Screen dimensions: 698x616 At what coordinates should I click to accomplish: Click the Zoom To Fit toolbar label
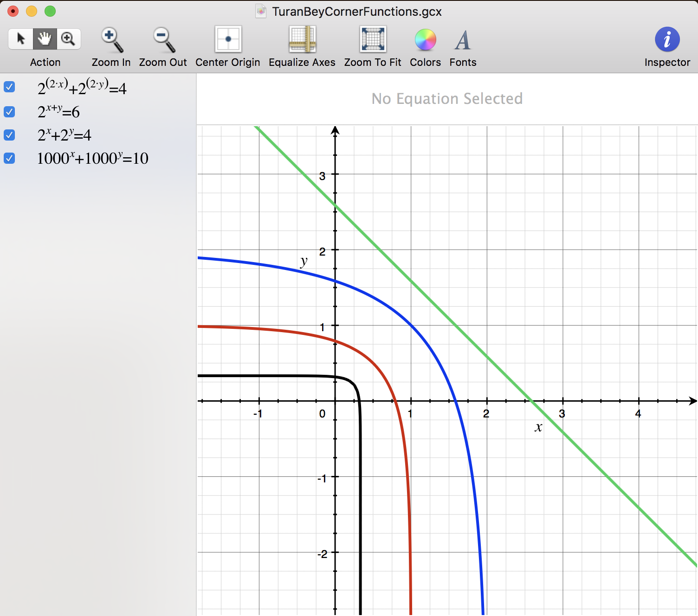click(x=373, y=62)
